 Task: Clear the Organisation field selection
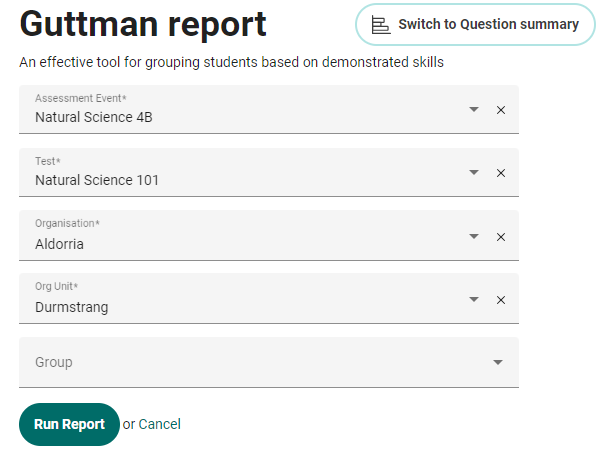coord(501,237)
